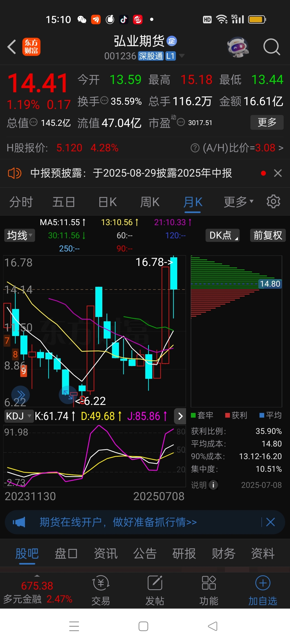This screenshot has width=290, height=644.
Task: Open the 东方财富 app logo
Action: [x=31, y=47]
